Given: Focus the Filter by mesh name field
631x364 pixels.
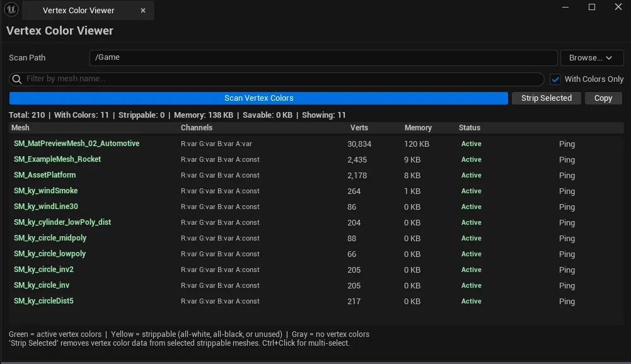Looking at the screenshot, I should click(277, 79).
